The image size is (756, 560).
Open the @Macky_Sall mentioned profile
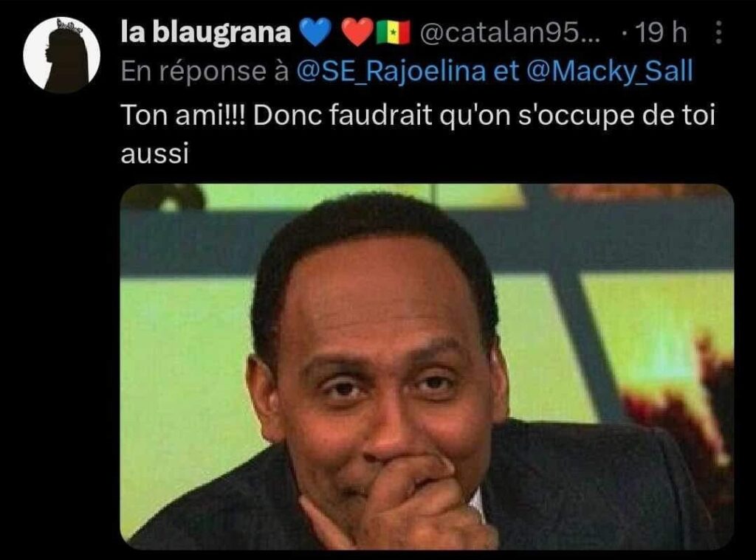coord(609,71)
